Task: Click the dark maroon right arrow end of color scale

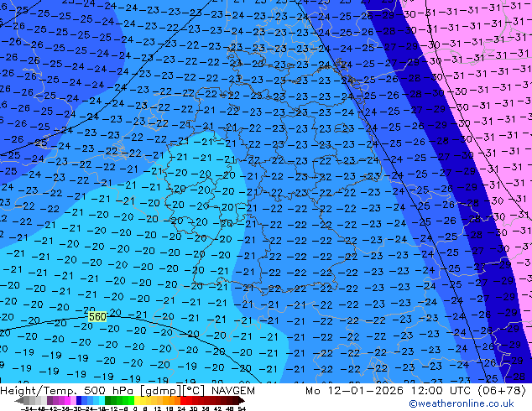Action: coord(242,400)
